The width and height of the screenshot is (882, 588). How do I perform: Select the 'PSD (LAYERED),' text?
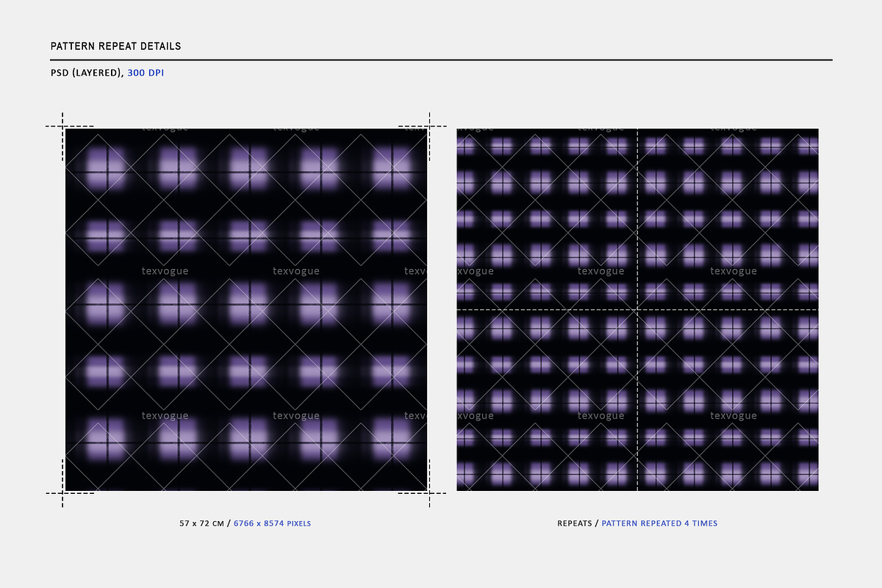(x=87, y=73)
